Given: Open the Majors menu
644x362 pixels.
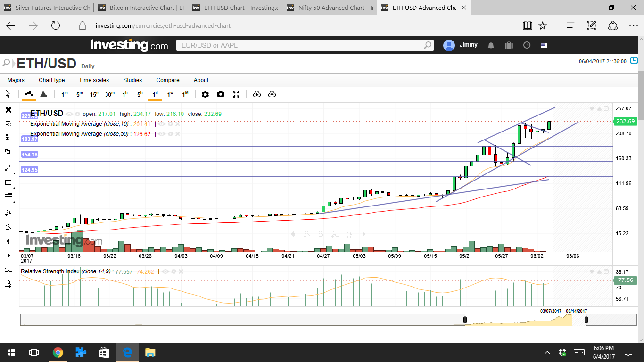Looking at the screenshot, I should pos(16,80).
